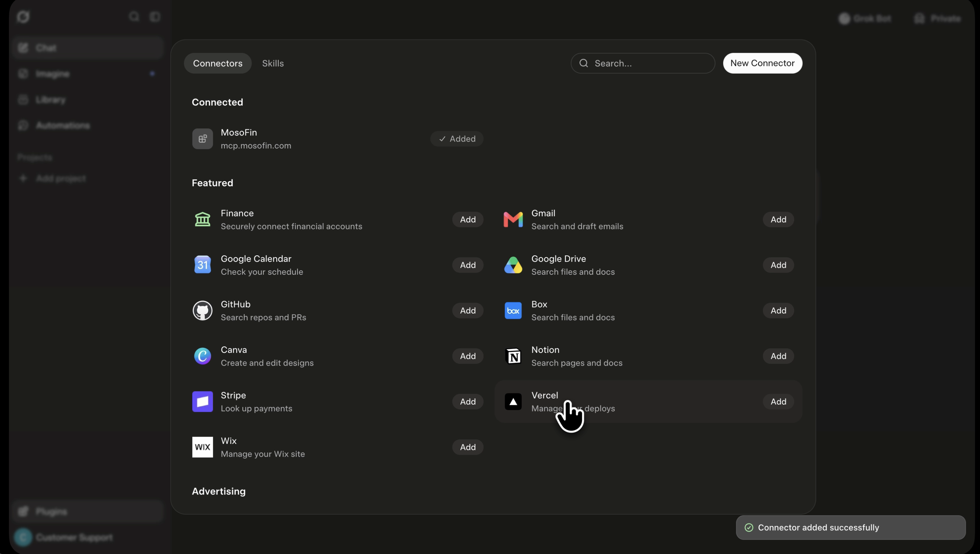The height and width of the screenshot is (554, 980).
Task: Add the Wix connector
Action: [468, 447]
